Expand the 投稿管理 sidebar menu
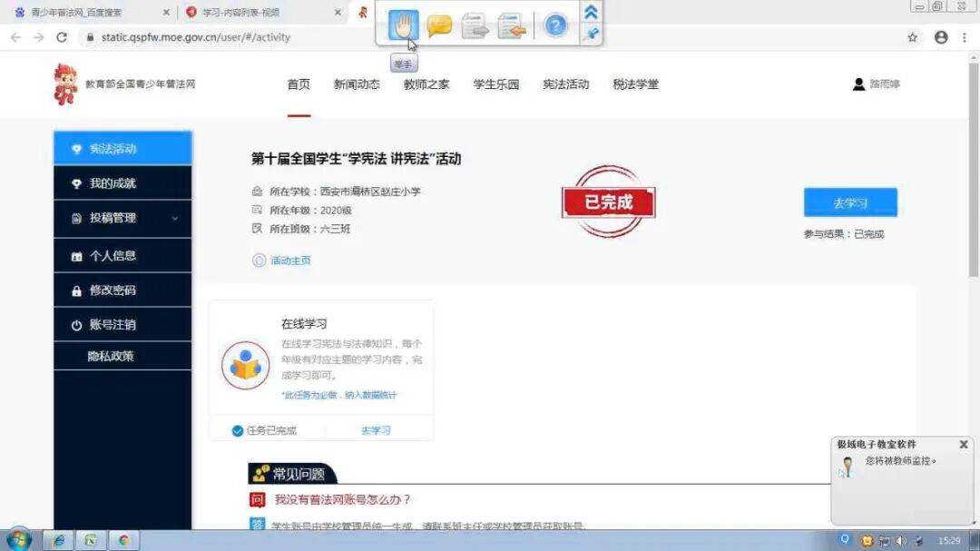The image size is (980, 551). click(122, 218)
